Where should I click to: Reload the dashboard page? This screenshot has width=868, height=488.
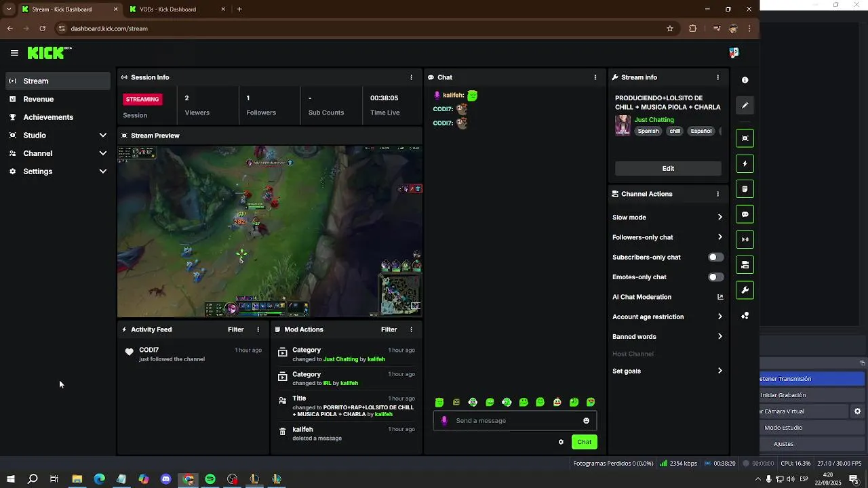coord(42,28)
